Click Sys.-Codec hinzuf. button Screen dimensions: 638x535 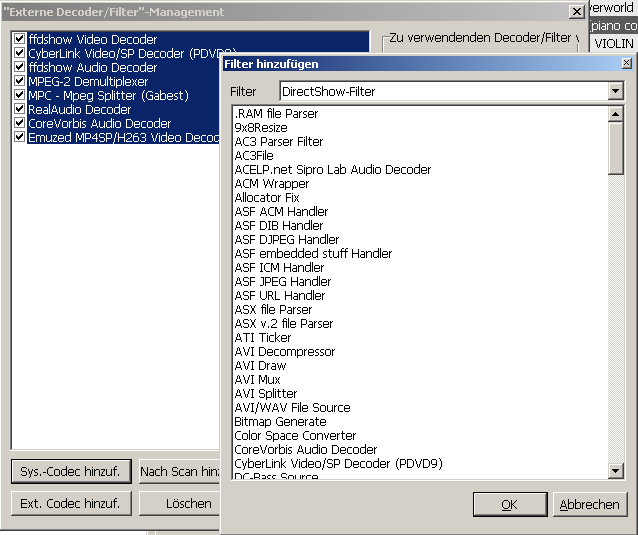click(71, 472)
